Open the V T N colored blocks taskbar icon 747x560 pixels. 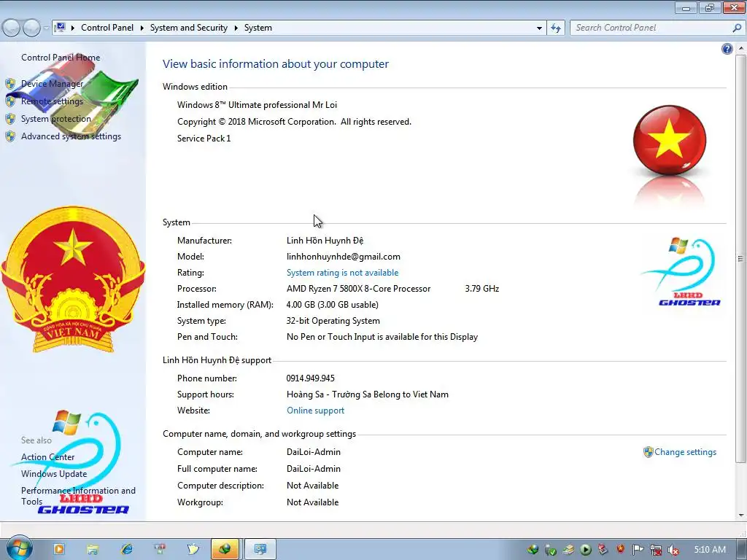pos(160,549)
